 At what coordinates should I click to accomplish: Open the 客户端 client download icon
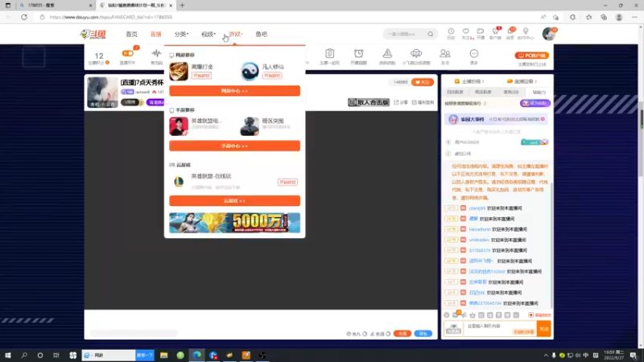pos(495,33)
